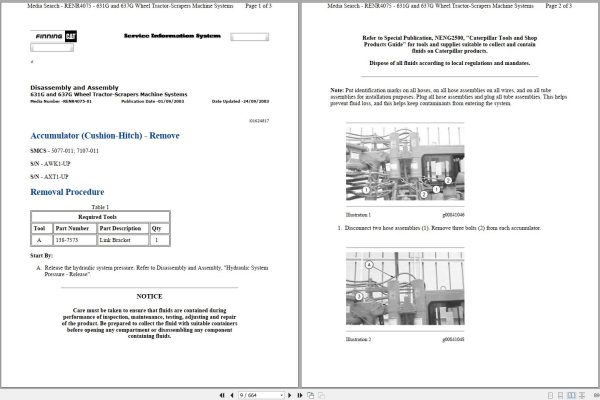600x400 pixels.
Task: Go to the next page
Action: [290, 395]
